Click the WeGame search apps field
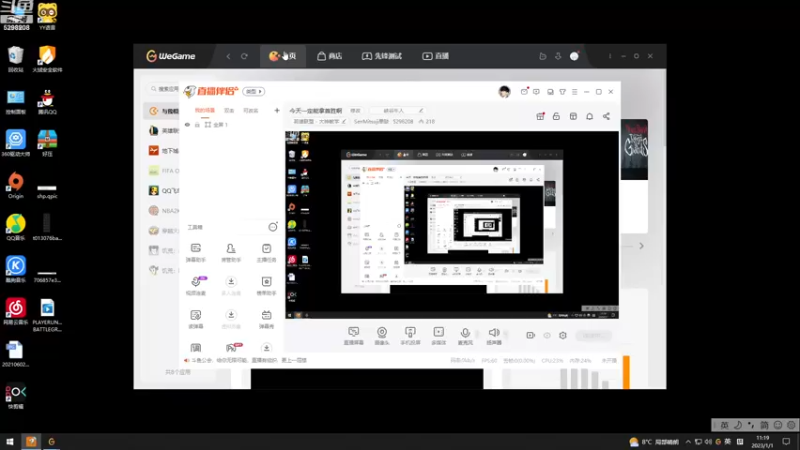Viewport: 800px width, 450px height. coord(164,89)
